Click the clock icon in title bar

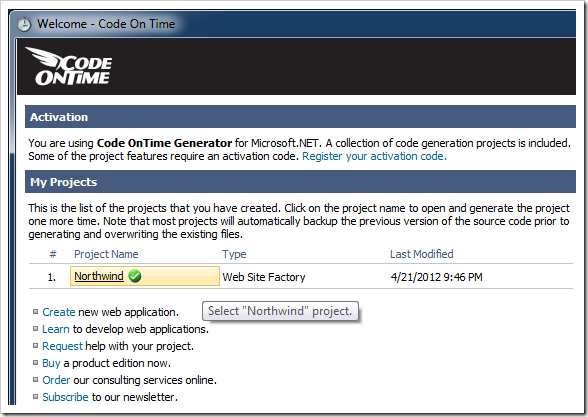pos(24,24)
